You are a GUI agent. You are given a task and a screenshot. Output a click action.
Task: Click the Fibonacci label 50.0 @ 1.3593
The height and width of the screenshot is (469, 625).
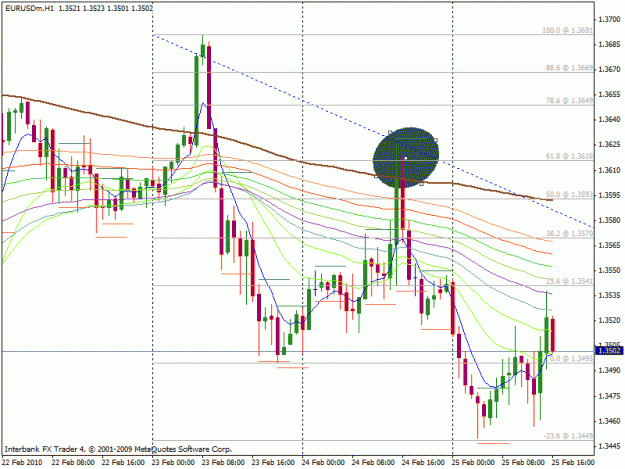[569, 194]
